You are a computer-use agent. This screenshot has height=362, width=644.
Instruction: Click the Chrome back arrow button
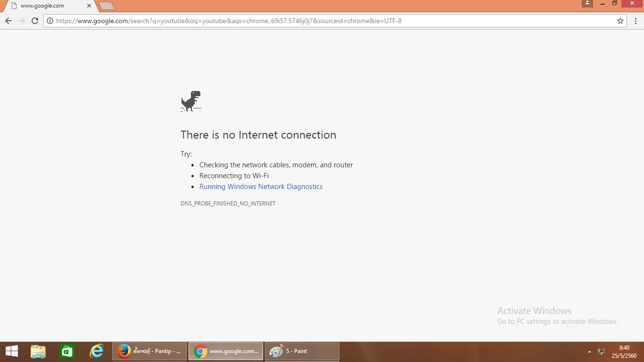(x=8, y=21)
